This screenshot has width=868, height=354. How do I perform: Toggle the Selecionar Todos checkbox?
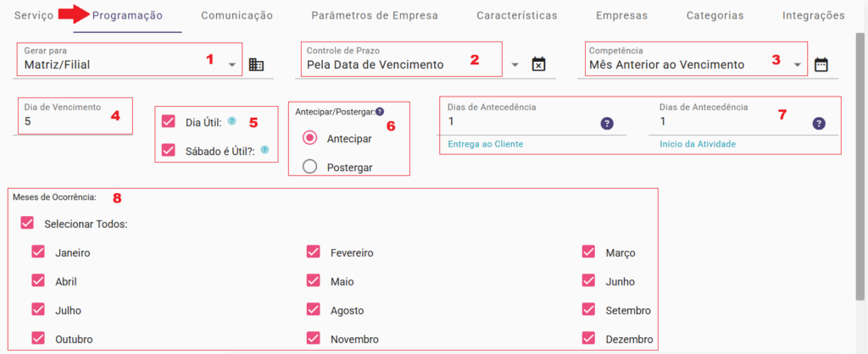pyautogui.click(x=28, y=224)
